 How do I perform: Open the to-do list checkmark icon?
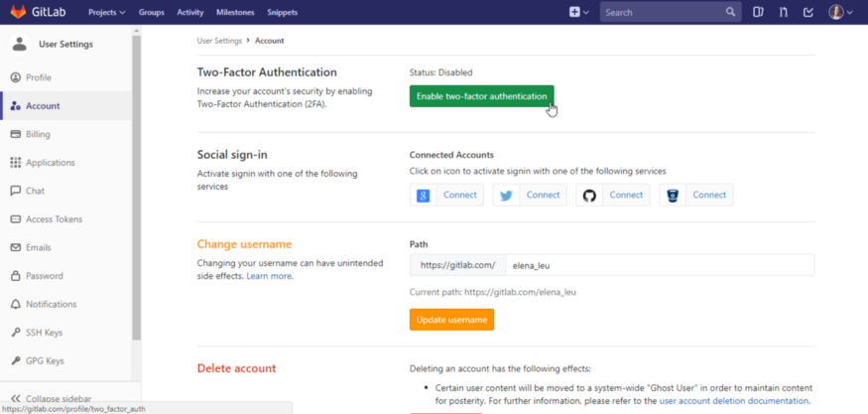point(808,12)
